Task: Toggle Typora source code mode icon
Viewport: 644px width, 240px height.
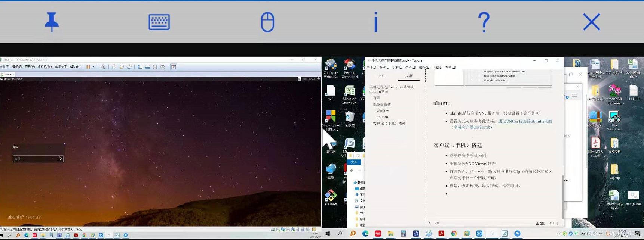Action: pos(437,223)
